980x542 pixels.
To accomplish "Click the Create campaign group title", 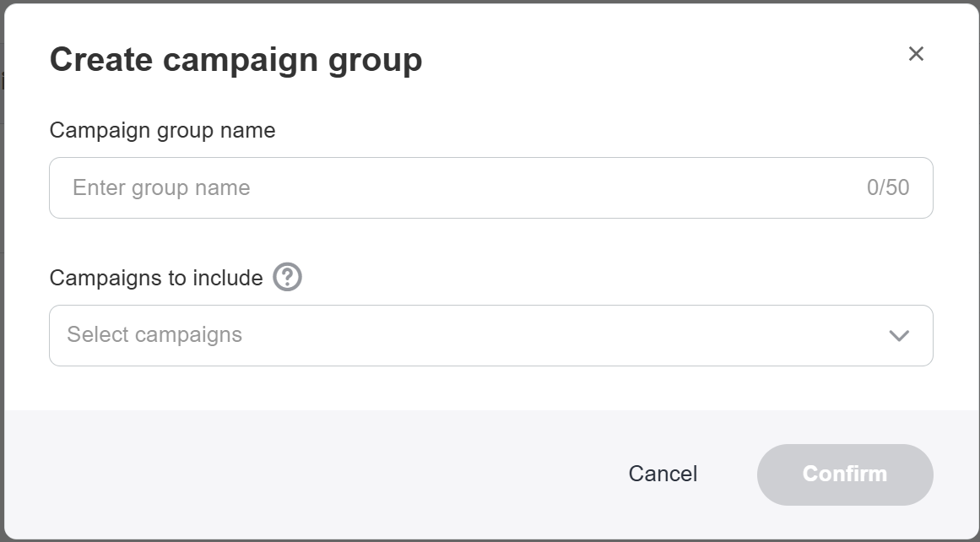I will coord(237,59).
